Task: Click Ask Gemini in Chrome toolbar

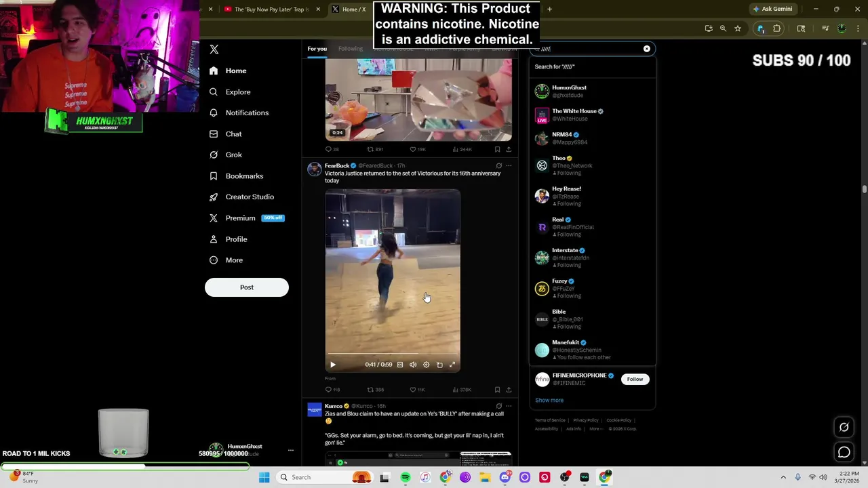Action: click(x=772, y=9)
